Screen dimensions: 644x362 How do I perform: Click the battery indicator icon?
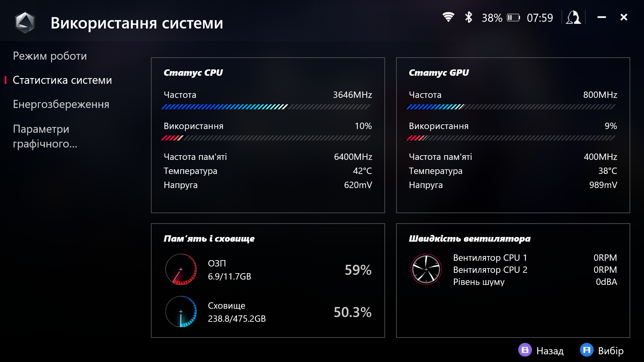[513, 17]
